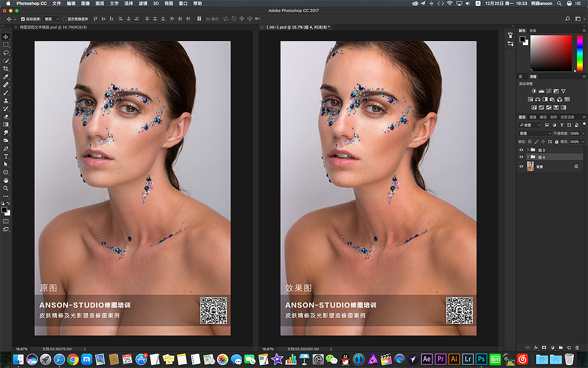The width and height of the screenshot is (588, 368).
Task: Click the hue slider strip
Action: 580,53
